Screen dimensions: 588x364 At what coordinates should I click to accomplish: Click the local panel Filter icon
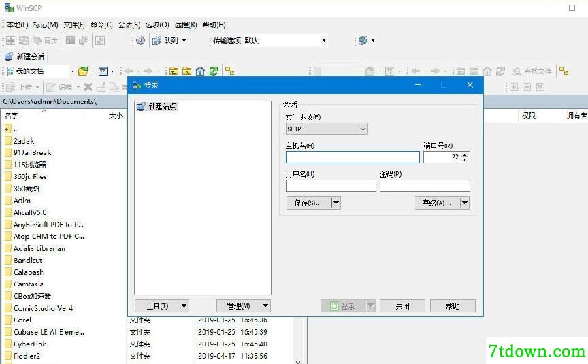point(103,71)
